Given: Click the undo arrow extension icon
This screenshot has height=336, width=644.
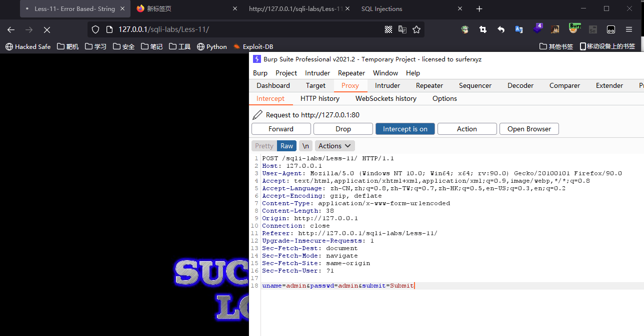Looking at the screenshot, I should click(x=501, y=29).
